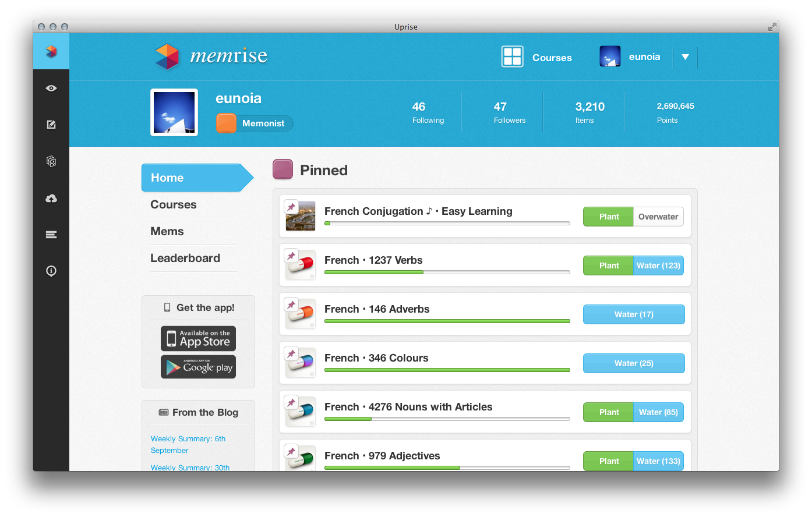
Task: Click the orange Memonist rank badge
Action: [226, 123]
